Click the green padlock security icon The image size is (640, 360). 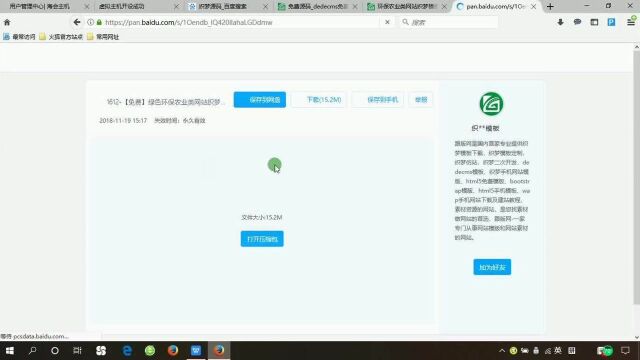point(99,22)
